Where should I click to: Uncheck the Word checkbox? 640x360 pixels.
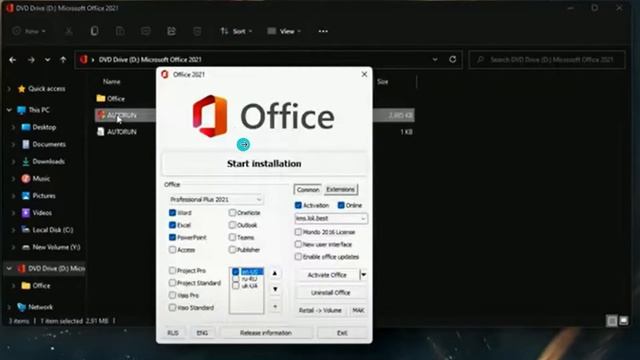172,213
